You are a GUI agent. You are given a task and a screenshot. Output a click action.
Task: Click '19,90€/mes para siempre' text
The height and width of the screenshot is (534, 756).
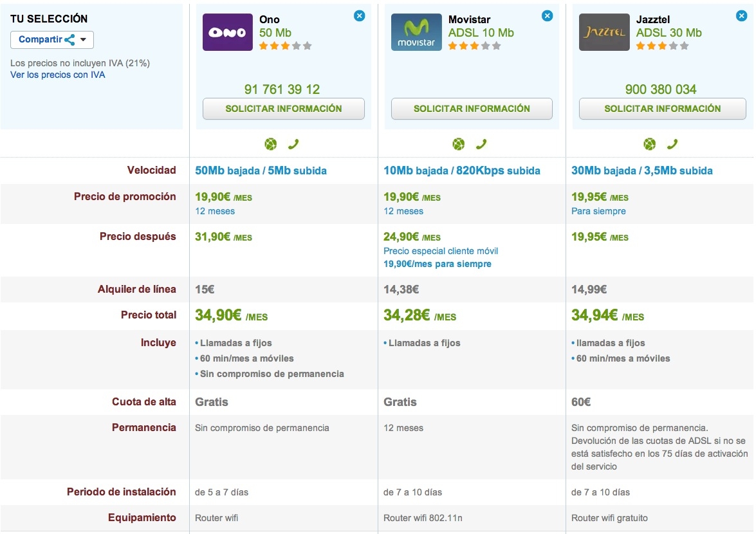[x=438, y=264]
